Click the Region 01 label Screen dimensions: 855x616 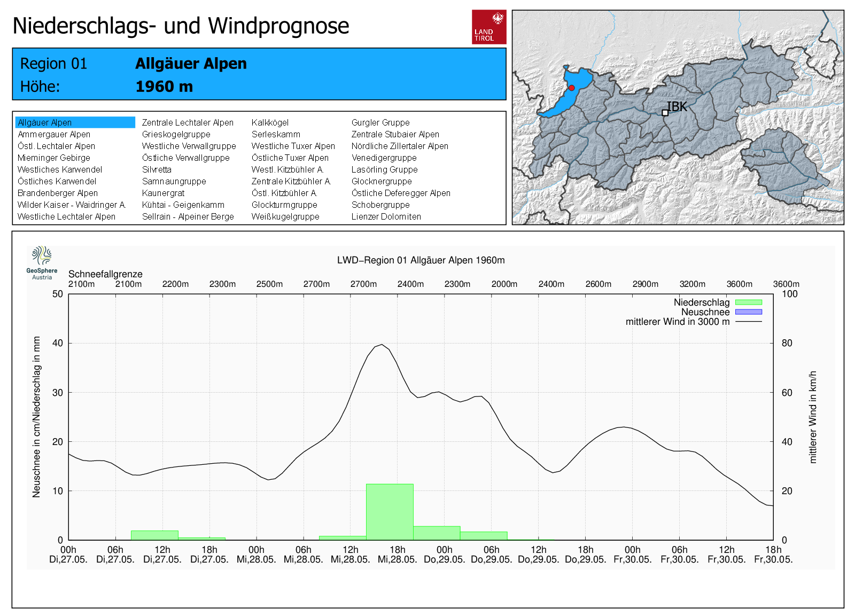[53, 64]
